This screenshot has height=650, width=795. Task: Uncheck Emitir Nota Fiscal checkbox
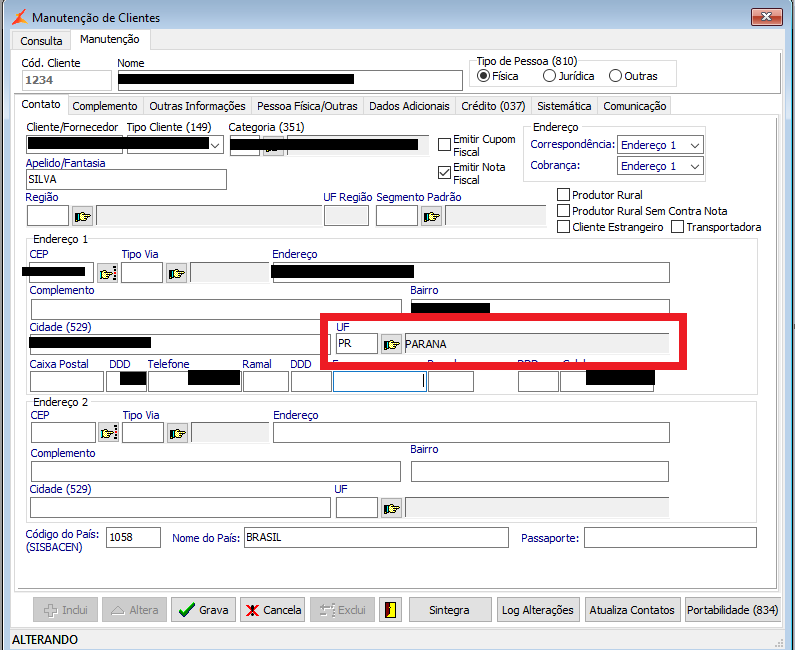(x=444, y=172)
